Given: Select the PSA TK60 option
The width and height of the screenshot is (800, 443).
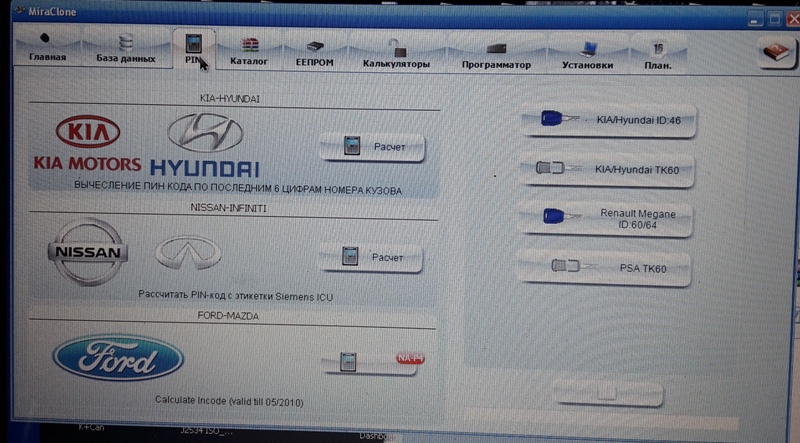Looking at the screenshot, I should pyautogui.click(x=604, y=268).
